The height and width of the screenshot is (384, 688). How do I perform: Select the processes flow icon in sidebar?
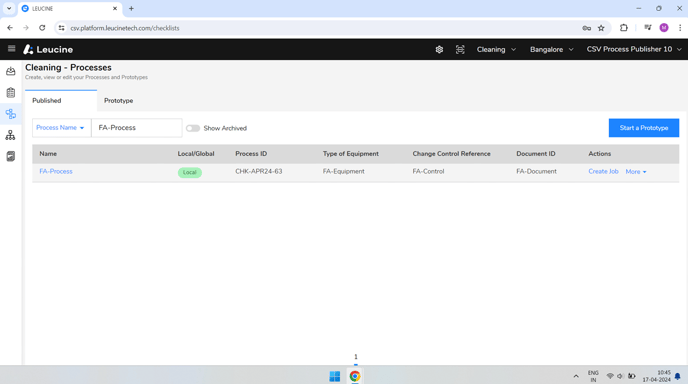(x=11, y=114)
